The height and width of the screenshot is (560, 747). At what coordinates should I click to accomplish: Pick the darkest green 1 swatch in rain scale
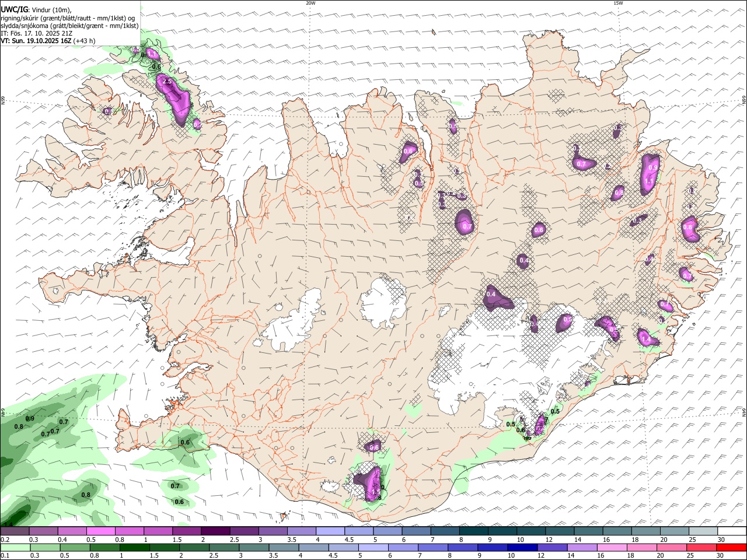(135, 547)
